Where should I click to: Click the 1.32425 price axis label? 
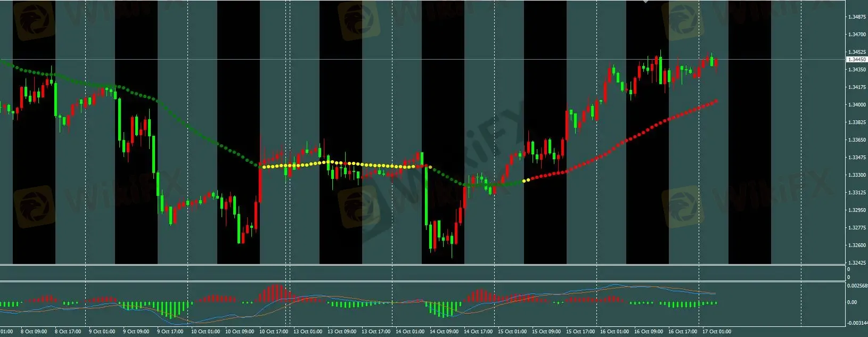pyautogui.click(x=857, y=263)
